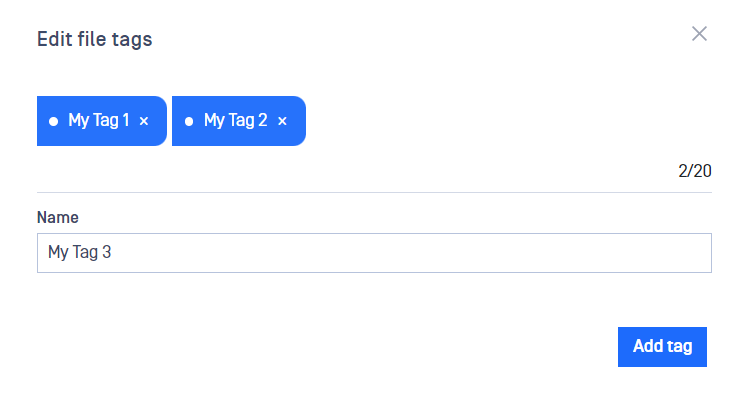Click the blue background of the My Tag 2 chip
The image size is (745, 394).
point(239,138)
